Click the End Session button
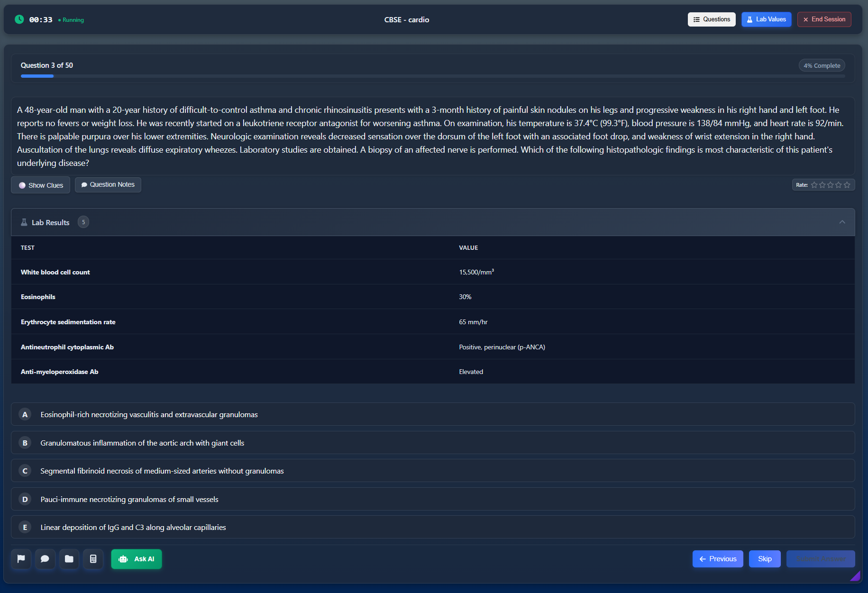The width and height of the screenshot is (868, 593). [824, 19]
